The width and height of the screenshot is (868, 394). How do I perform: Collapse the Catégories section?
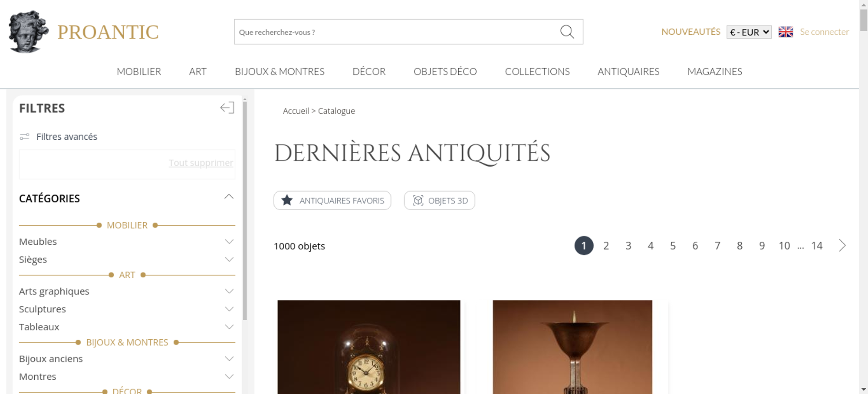point(229,197)
